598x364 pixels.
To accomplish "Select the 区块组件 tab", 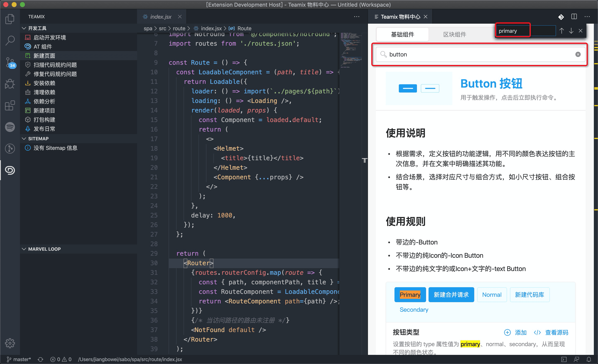I will [x=455, y=34].
